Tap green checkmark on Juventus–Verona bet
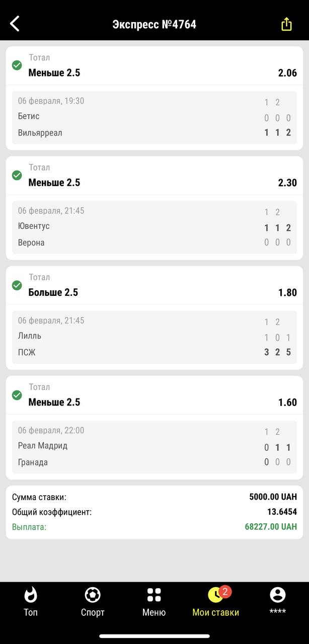Image resolution: width=309 pixels, height=644 pixels. (17, 175)
